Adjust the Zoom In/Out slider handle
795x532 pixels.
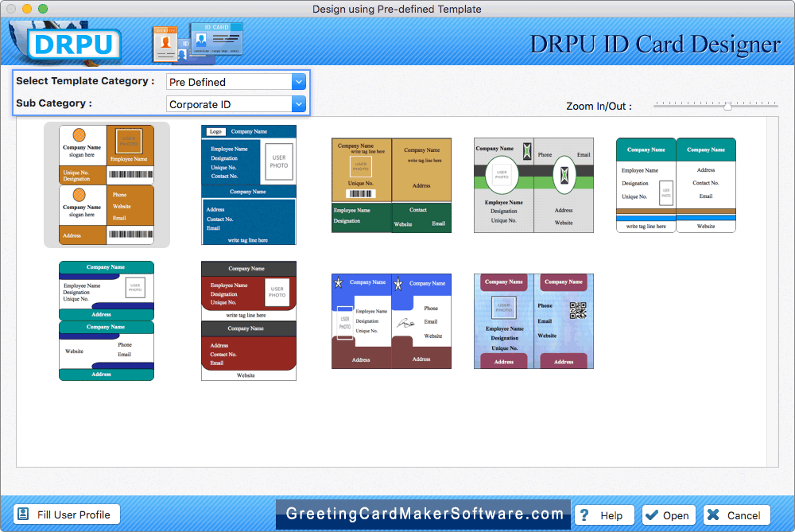[x=727, y=106]
